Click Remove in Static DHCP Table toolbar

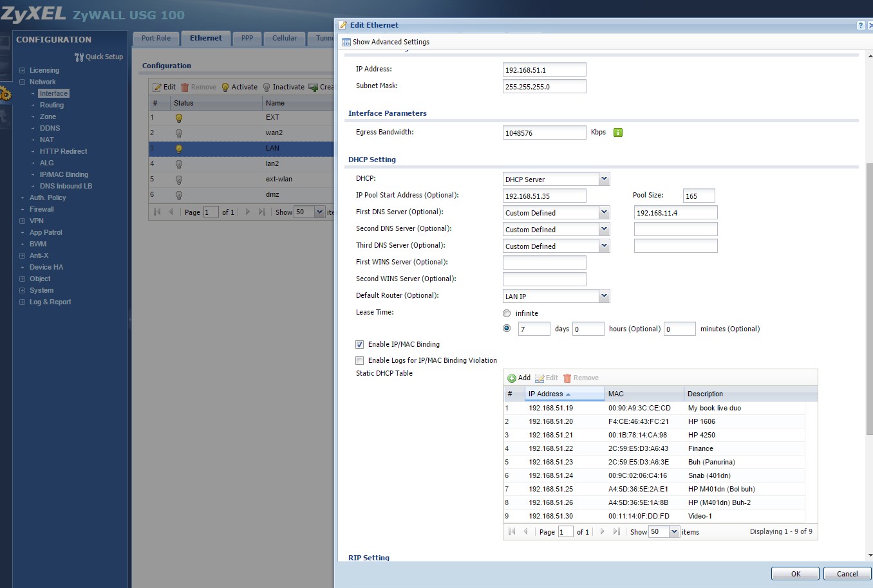[x=581, y=378]
